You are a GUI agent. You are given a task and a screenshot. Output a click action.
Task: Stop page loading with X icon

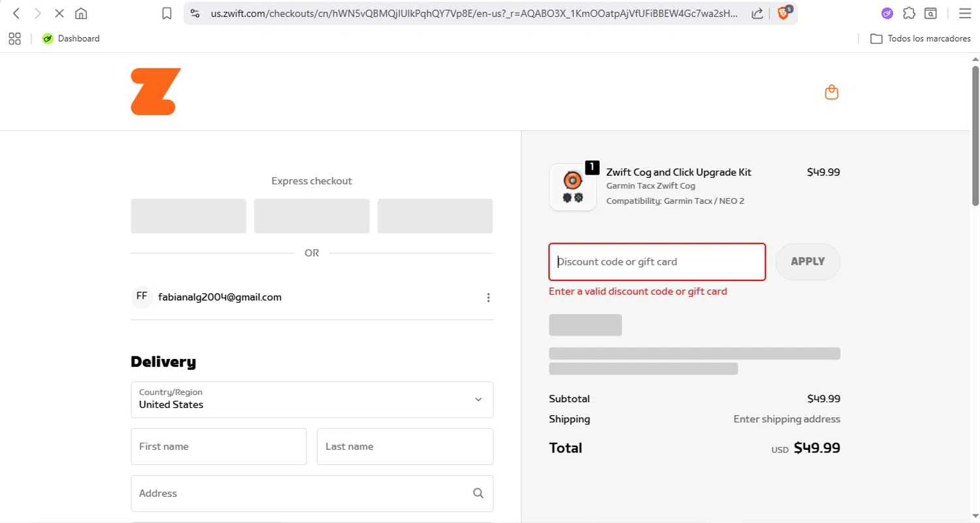[x=59, y=13]
